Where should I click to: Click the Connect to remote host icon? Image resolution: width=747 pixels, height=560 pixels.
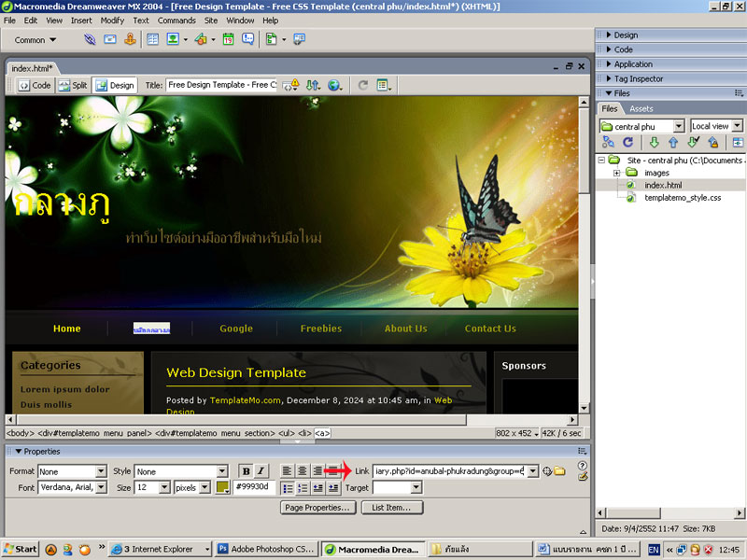pyautogui.click(x=608, y=143)
